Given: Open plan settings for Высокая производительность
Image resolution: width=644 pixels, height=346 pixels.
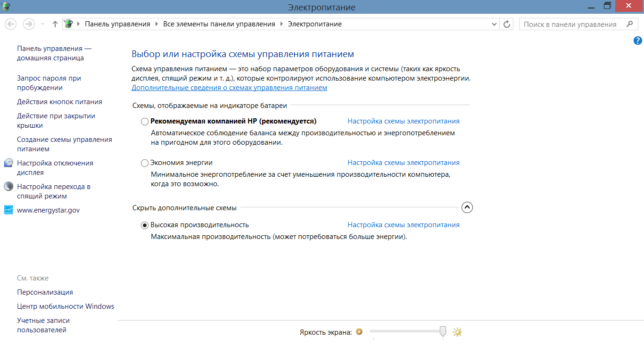Looking at the screenshot, I should click(x=404, y=225).
